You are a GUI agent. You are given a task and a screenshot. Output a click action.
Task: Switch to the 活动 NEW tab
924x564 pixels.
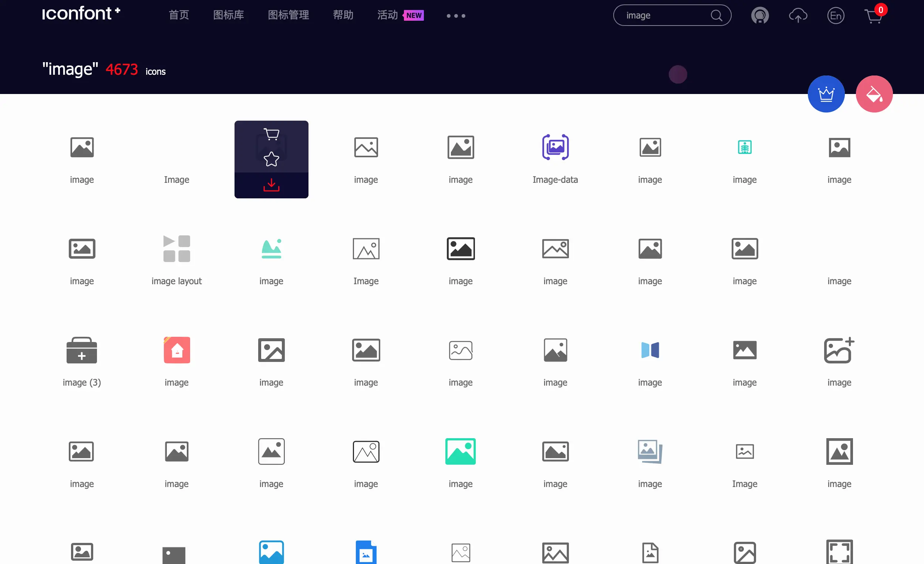[387, 15]
